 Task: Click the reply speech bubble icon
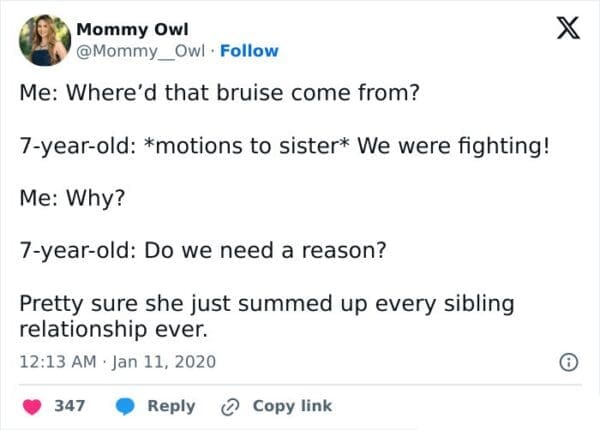tap(126, 406)
